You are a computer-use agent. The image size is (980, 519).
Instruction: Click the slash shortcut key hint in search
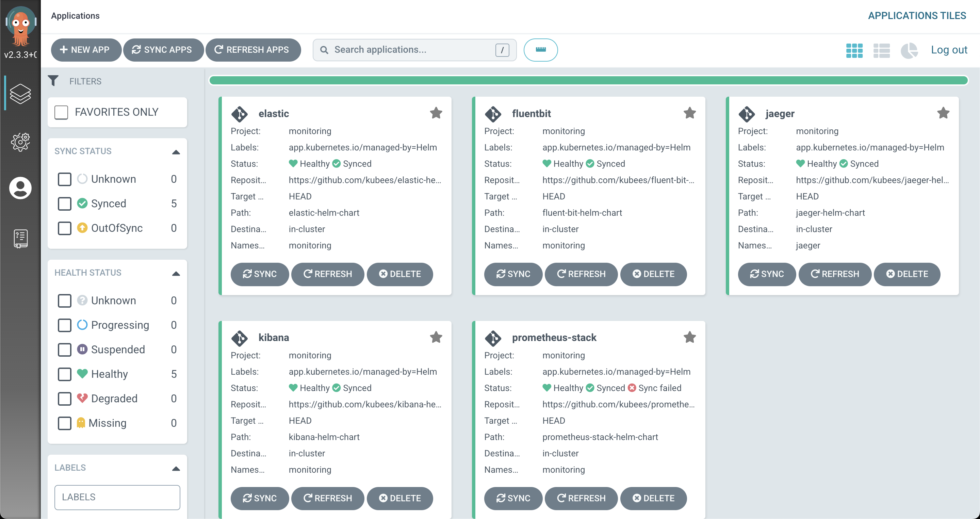(502, 50)
